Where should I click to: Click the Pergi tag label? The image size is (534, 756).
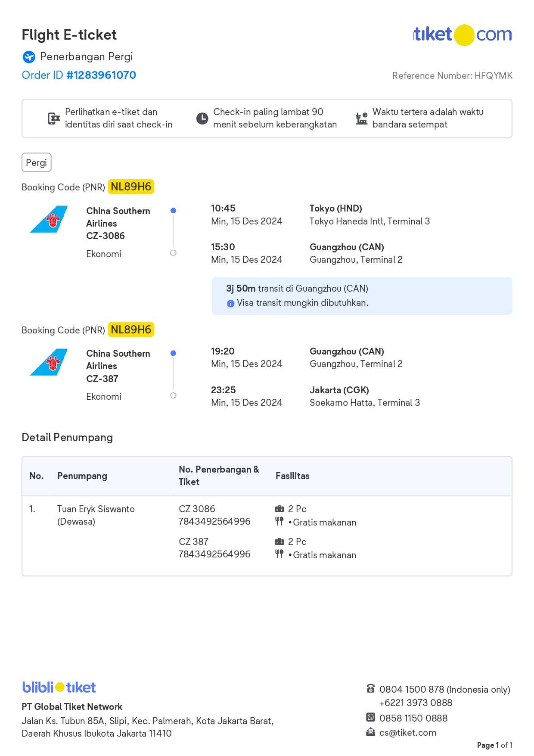click(x=36, y=163)
